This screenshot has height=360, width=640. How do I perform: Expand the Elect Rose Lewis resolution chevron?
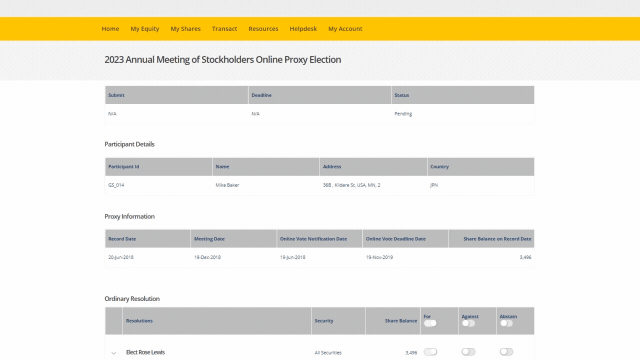(114, 353)
